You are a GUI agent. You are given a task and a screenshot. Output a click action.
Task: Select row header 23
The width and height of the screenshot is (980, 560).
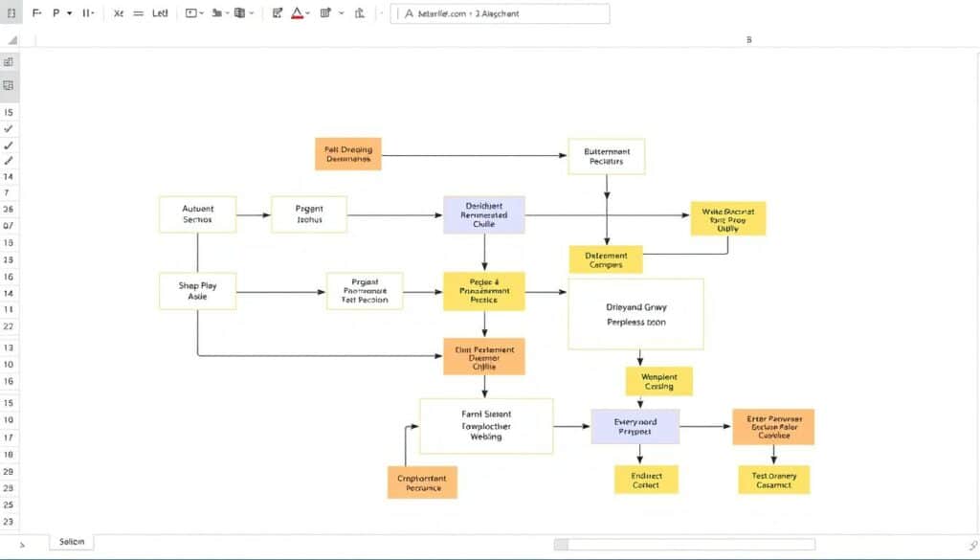pyautogui.click(x=8, y=522)
